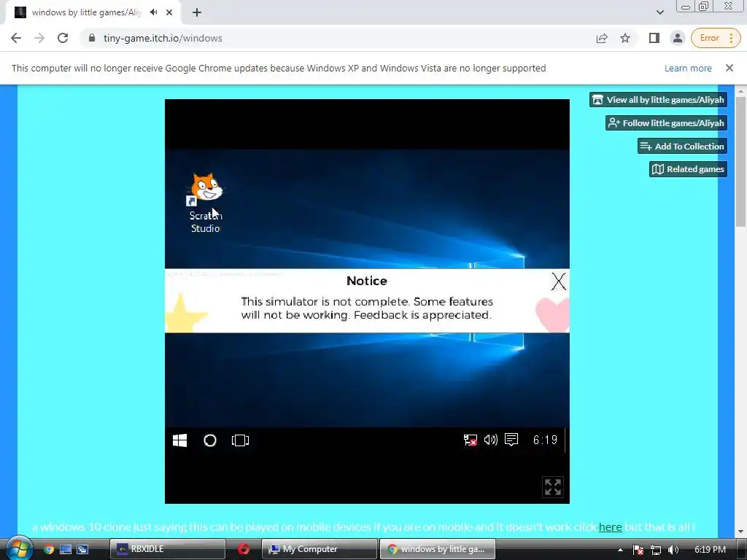Launch Chrome from the quick launch bar
The image size is (747, 560).
coord(49,549)
